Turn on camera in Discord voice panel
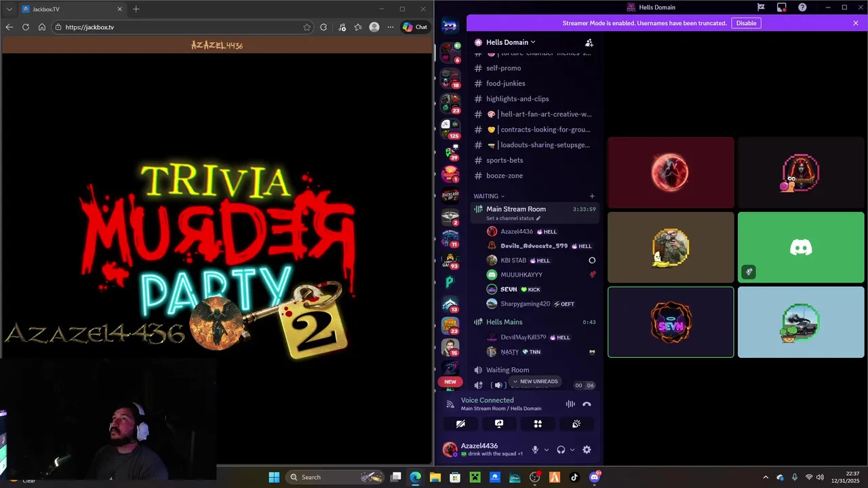The width and height of the screenshot is (868, 488). (x=460, y=424)
